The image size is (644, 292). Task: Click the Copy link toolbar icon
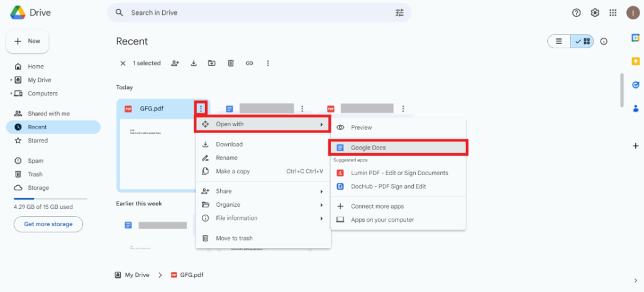tap(249, 63)
